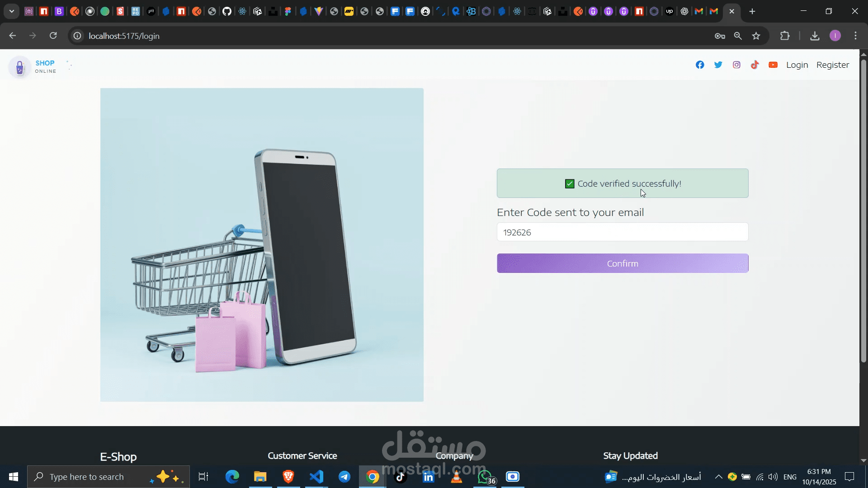Show hidden system tray icons chevron

coord(718,477)
